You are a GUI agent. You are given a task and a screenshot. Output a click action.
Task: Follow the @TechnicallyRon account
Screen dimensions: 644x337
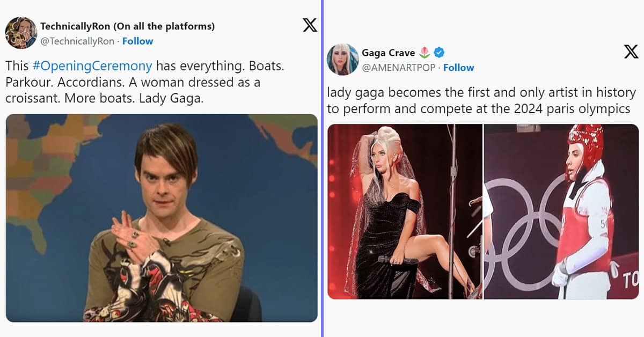pos(137,41)
